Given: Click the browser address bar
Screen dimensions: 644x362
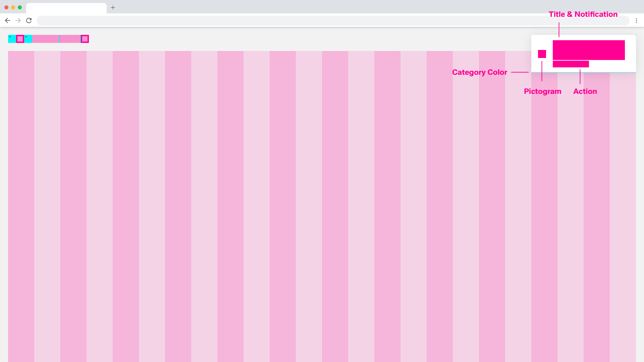Looking at the screenshot, I should point(332,20).
